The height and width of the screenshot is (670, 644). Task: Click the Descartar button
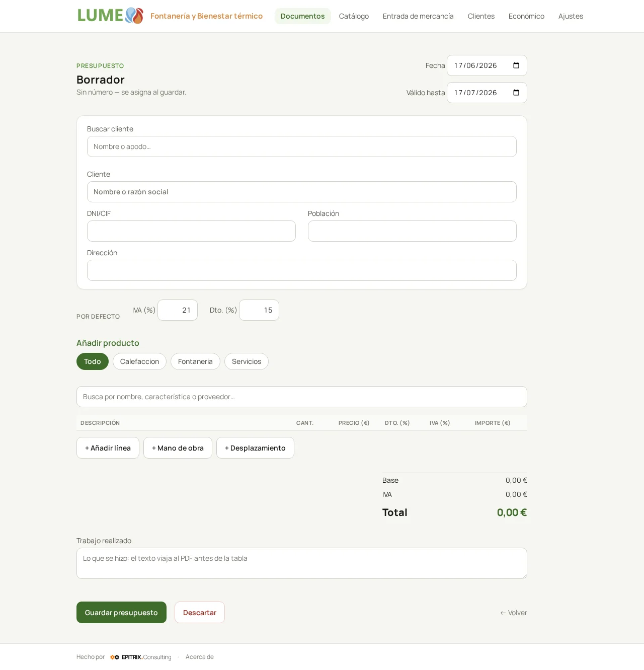[x=200, y=613]
